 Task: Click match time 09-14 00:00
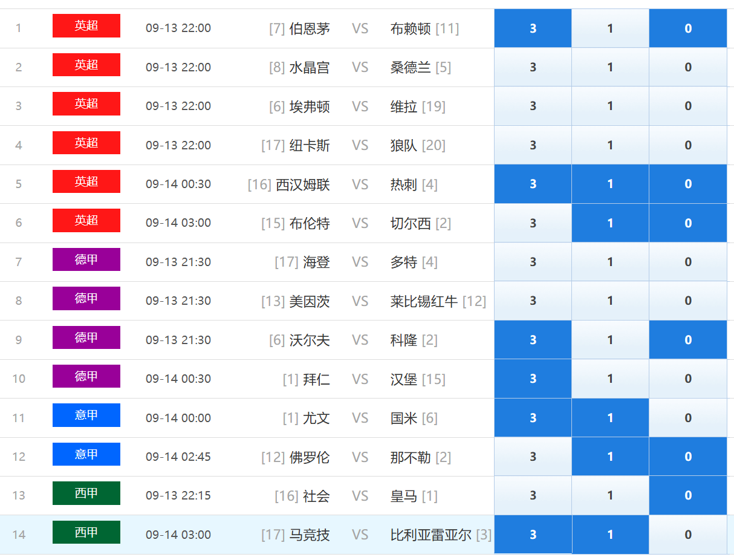[x=178, y=418]
